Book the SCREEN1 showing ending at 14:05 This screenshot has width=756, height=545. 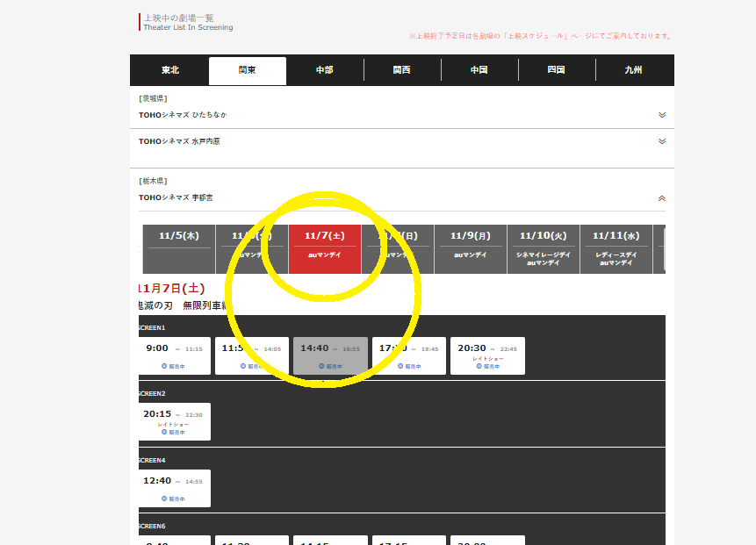click(252, 355)
